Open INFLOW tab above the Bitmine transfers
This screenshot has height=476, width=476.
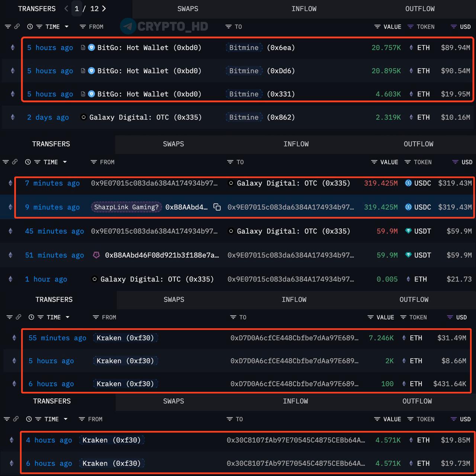(304, 9)
